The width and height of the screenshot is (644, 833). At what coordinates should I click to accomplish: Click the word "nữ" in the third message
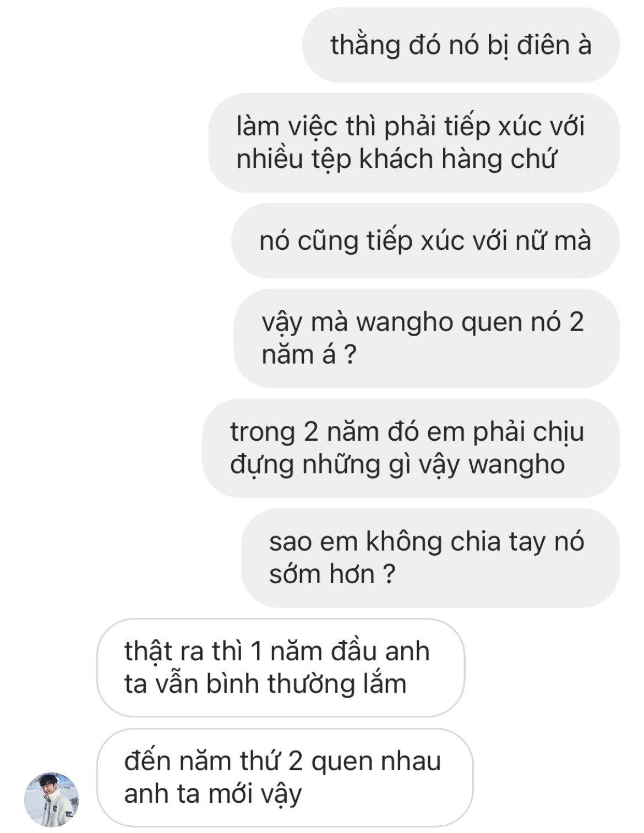pyautogui.click(x=527, y=240)
